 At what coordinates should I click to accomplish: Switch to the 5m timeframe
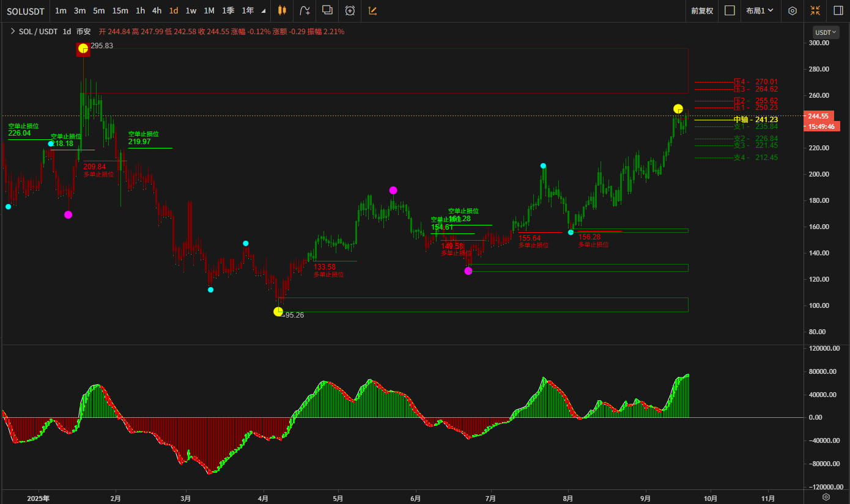tap(98, 10)
